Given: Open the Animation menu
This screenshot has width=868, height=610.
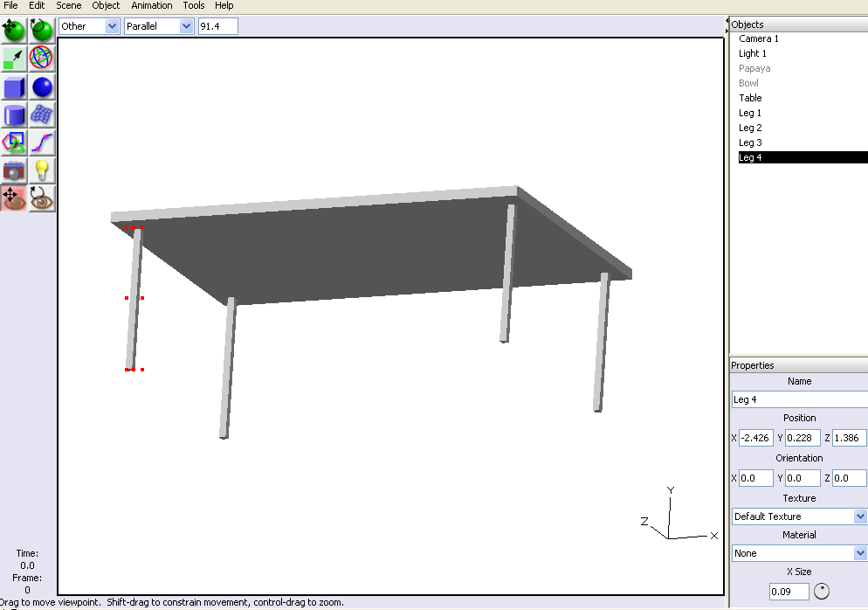Looking at the screenshot, I should click(152, 5).
